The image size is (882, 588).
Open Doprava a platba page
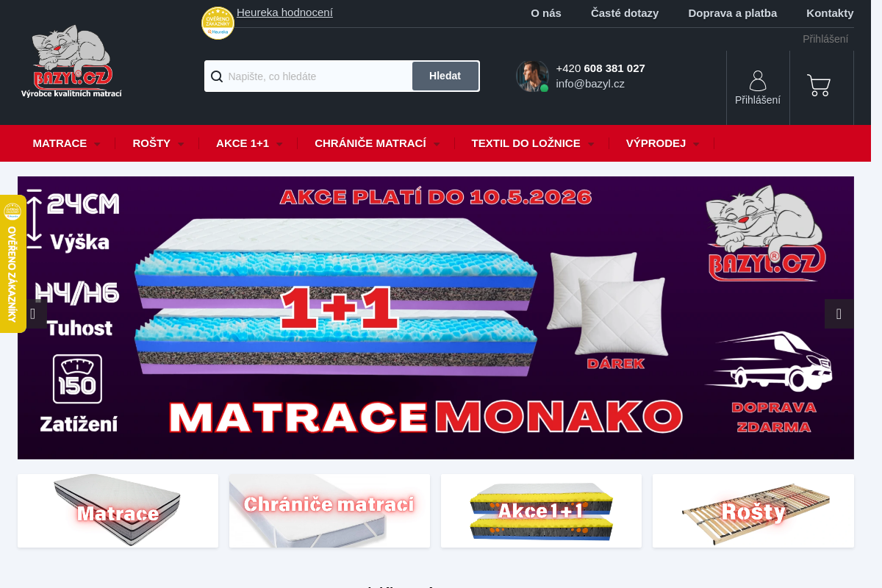click(732, 12)
